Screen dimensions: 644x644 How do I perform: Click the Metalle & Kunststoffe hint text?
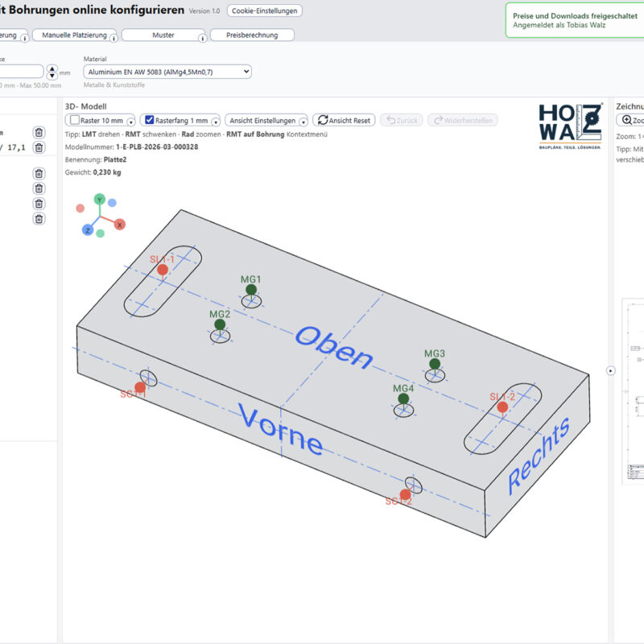pyautogui.click(x=114, y=85)
